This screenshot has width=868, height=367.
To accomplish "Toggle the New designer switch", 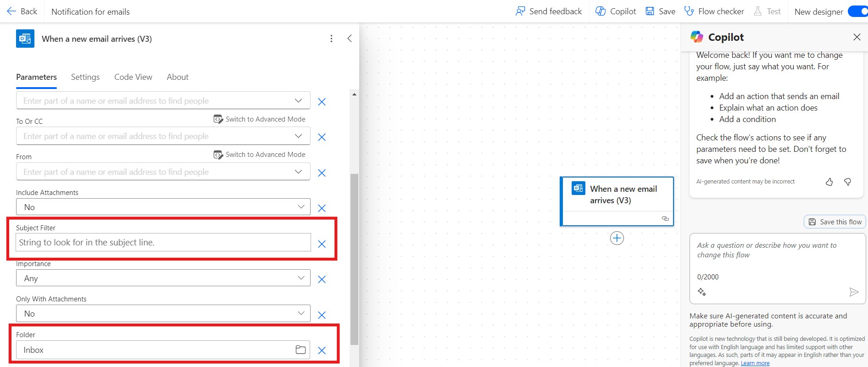I will pyautogui.click(x=857, y=11).
